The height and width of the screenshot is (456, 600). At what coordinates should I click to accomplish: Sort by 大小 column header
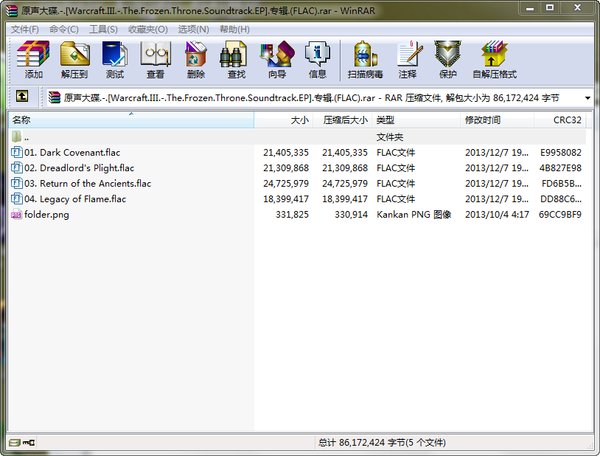[x=283, y=120]
